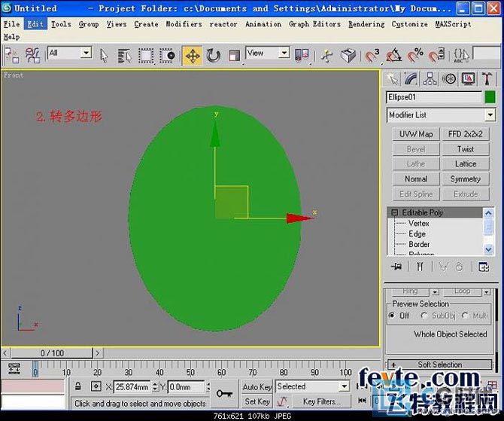Viewport: 504px width, 421px height.
Task: Click the default in/out tangents icon
Action: pyautogui.click(x=281, y=401)
